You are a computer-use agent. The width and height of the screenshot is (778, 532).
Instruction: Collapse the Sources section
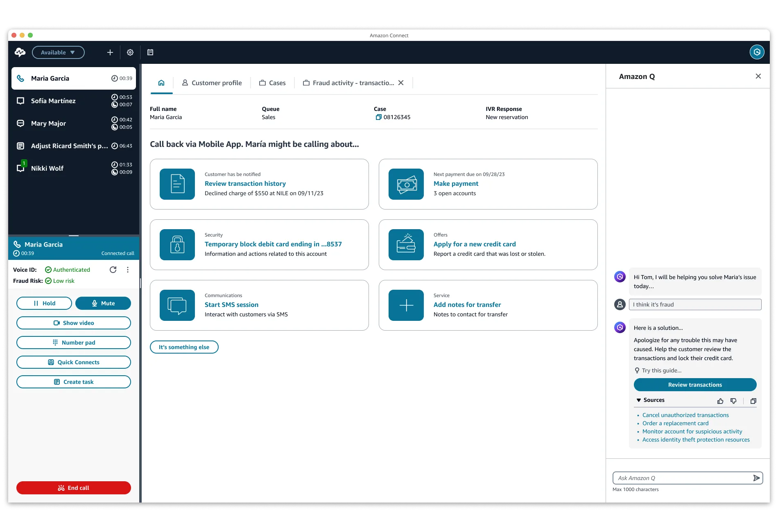coord(639,400)
